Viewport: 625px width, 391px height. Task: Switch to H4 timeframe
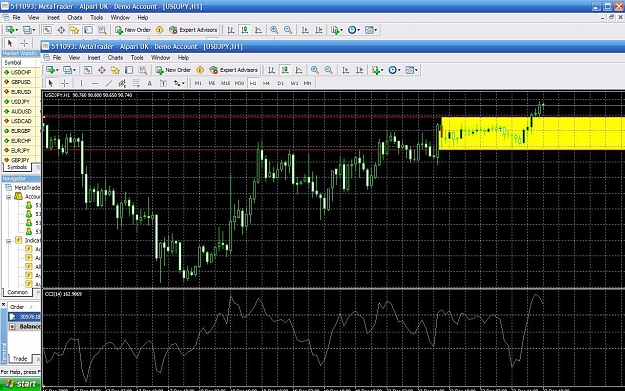[x=266, y=83]
